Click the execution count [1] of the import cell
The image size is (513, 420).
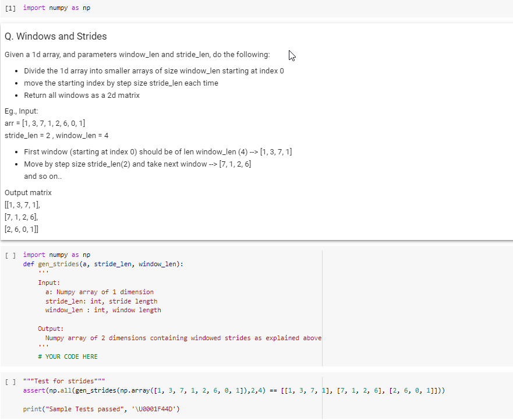(10, 8)
